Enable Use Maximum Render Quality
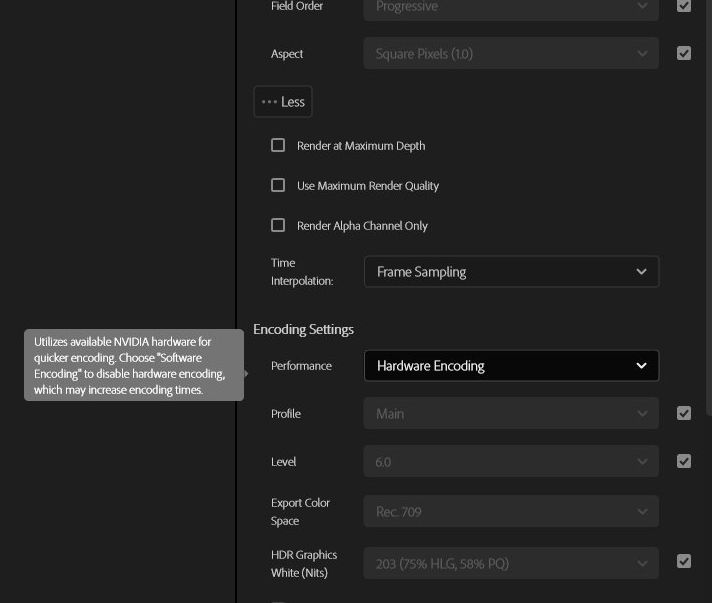 (278, 185)
